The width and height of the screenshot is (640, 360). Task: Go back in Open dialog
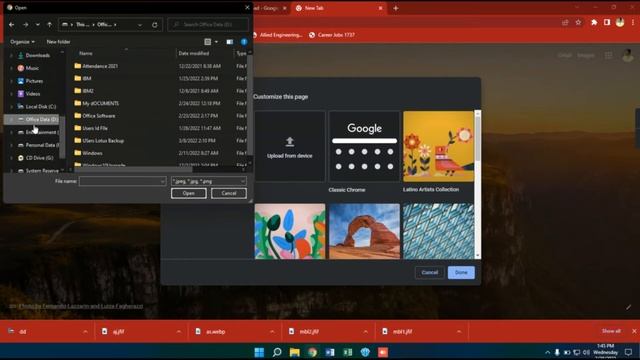(x=11, y=25)
